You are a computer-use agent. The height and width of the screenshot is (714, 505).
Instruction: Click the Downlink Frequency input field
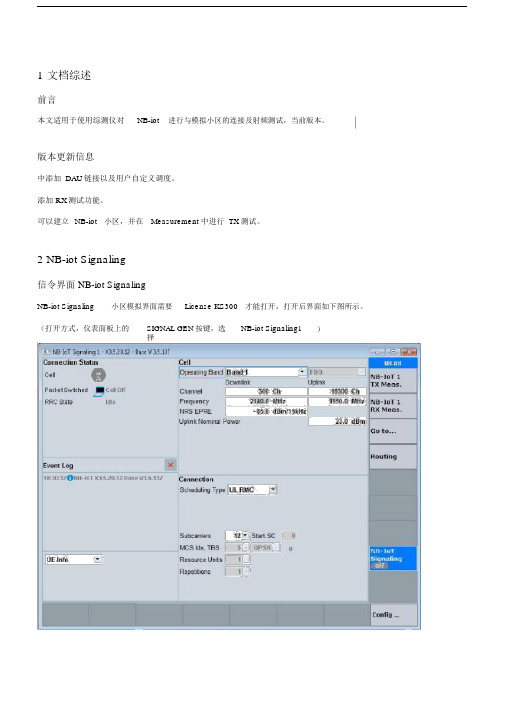point(266,402)
